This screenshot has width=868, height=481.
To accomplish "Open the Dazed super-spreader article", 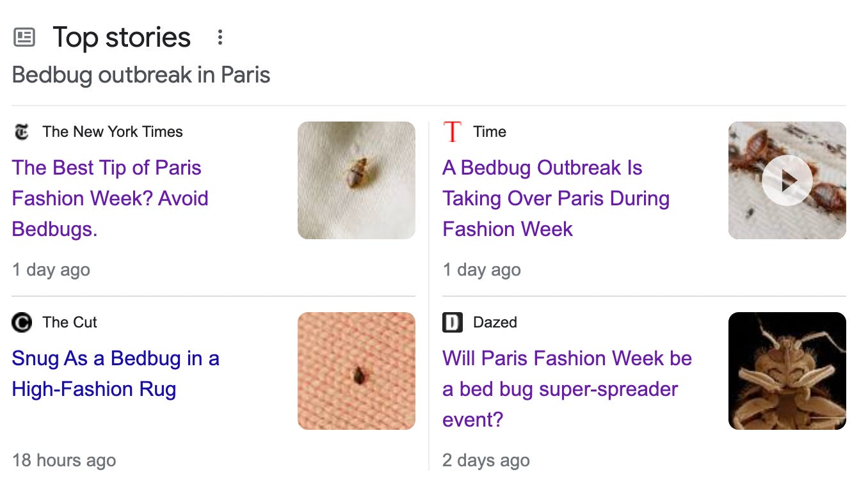I will (x=567, y=389).
